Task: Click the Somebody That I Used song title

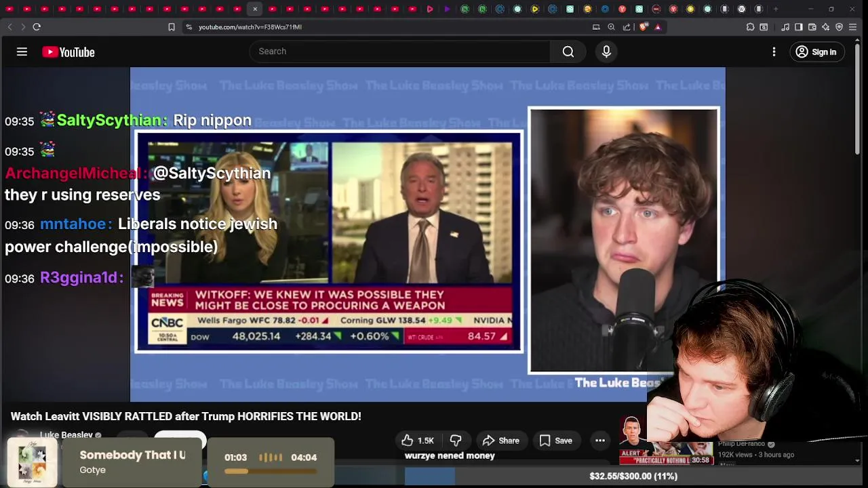Action: (x=132, y=455)
